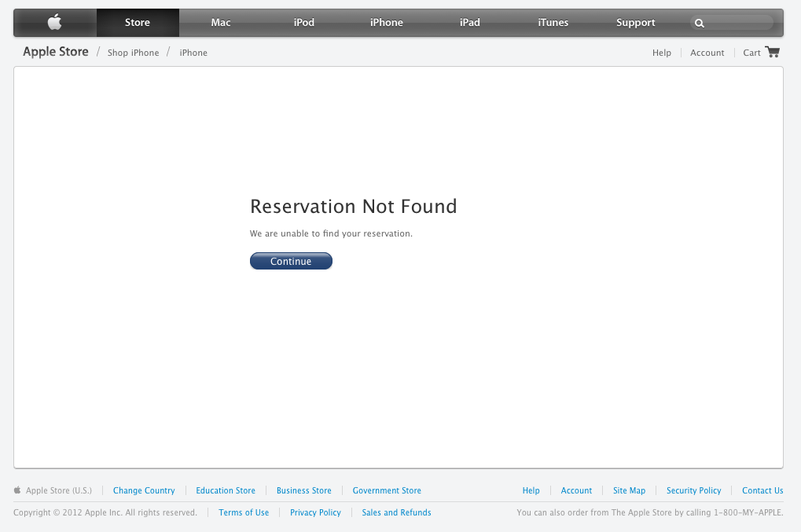Open the iPad tab
Viewport: 801px width, 532px height.
(470, 23)
